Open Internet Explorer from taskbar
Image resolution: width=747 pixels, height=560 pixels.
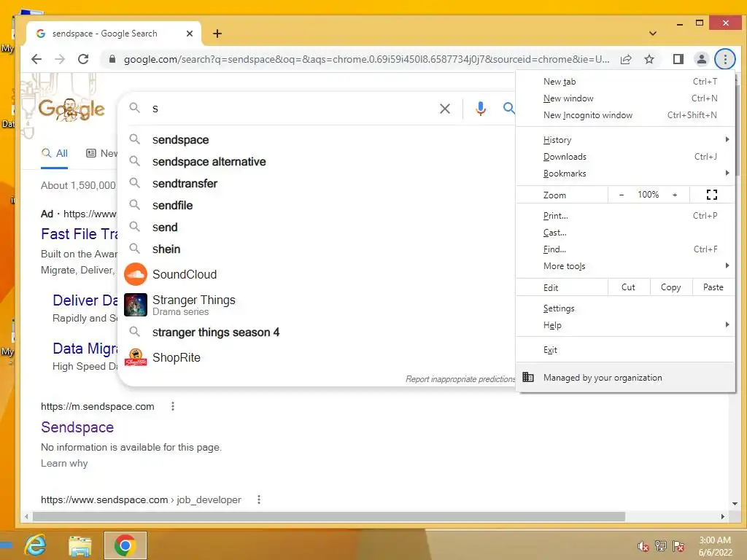coord(35,545)
